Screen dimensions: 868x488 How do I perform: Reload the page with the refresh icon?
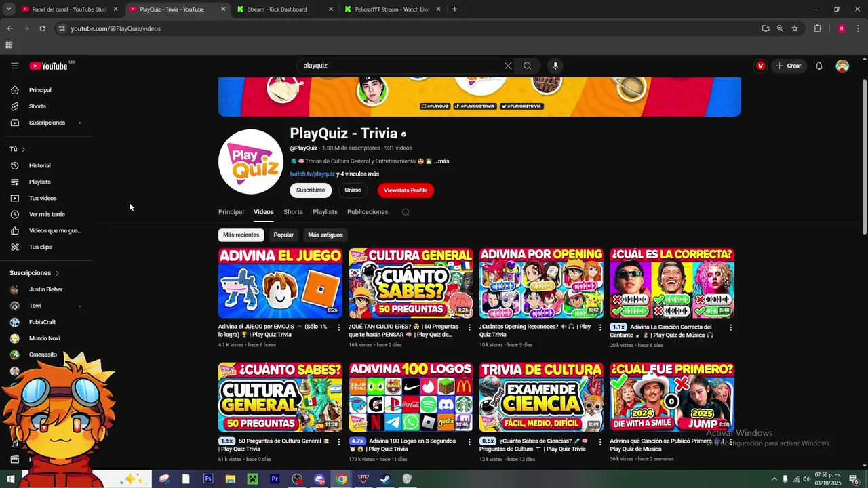[x=42, y=28]
